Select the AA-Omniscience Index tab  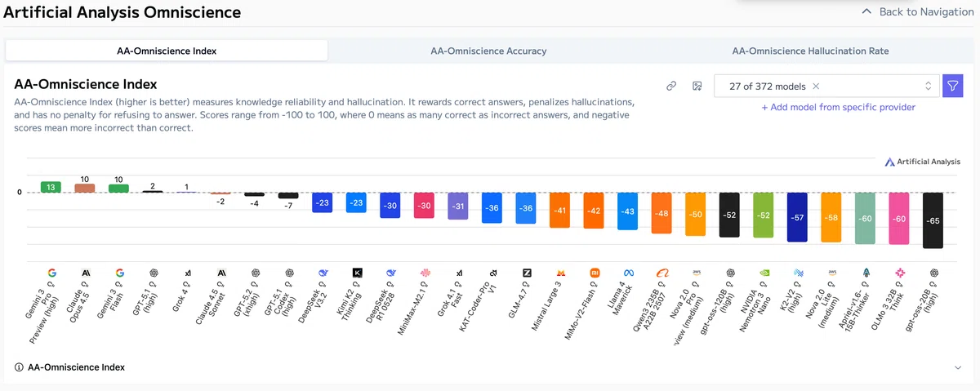point(167,51)
